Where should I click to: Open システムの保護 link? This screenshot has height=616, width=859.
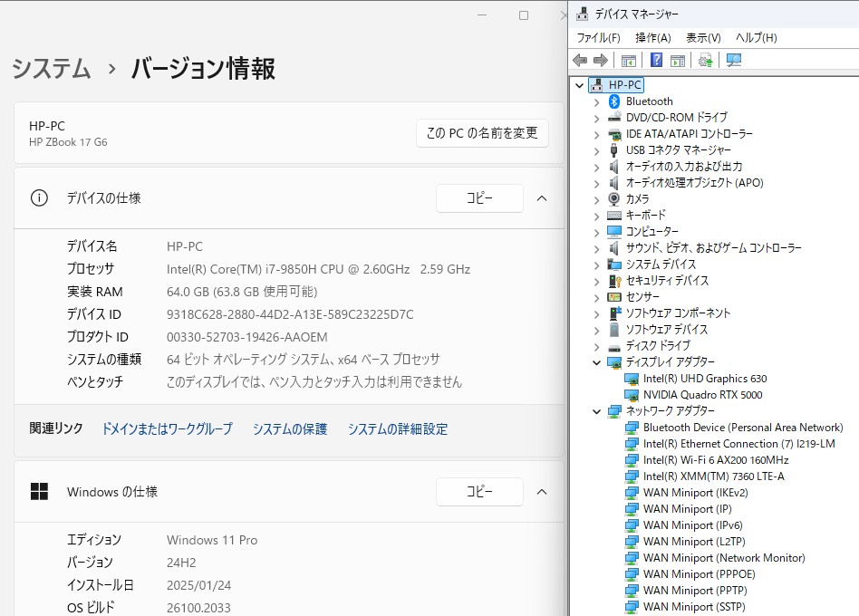pyautogui.click(x=290, y=428)
